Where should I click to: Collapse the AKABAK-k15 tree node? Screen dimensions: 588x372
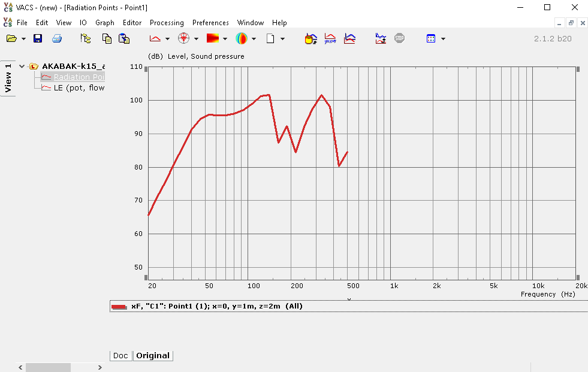pos(22,66)
